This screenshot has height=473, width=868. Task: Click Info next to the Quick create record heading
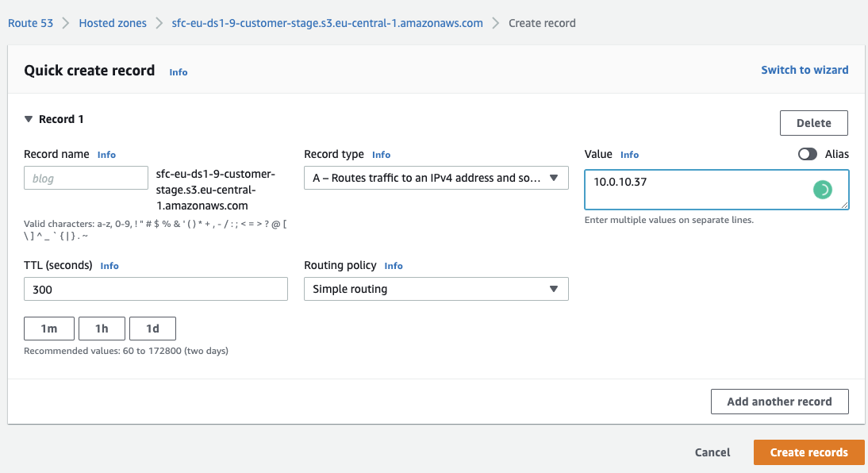coord(178,72)
